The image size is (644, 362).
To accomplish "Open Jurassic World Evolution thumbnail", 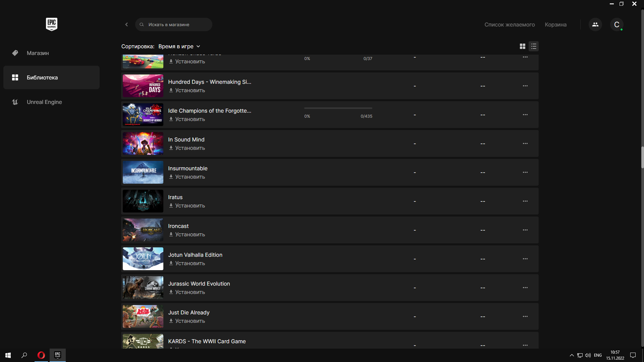I will (x=143, y=288).
